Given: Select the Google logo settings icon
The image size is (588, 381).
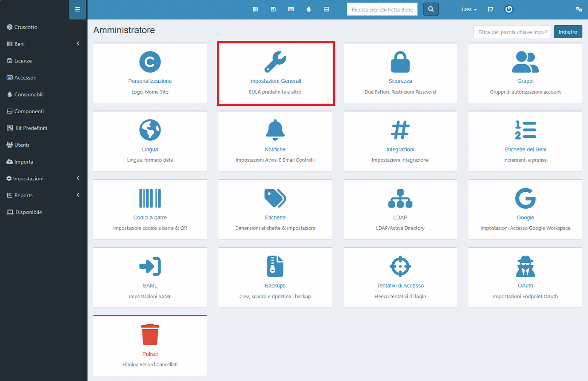Looking at the screenshot, I should tap(525, 198).
